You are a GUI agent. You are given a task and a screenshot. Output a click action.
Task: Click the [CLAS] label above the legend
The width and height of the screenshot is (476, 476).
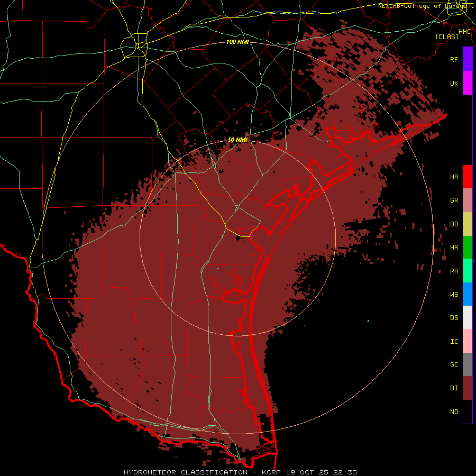pos(447,36)
